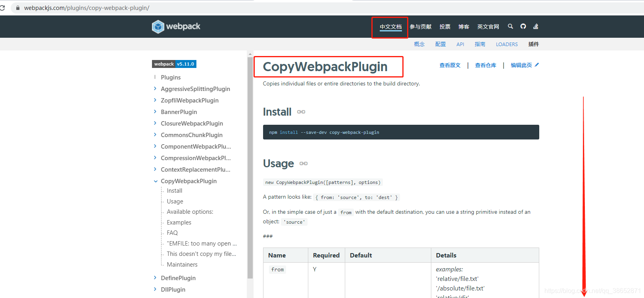Jump to "EMFILE: too many open" sidebar entry

pyautogui.click(x=202, y=244)
